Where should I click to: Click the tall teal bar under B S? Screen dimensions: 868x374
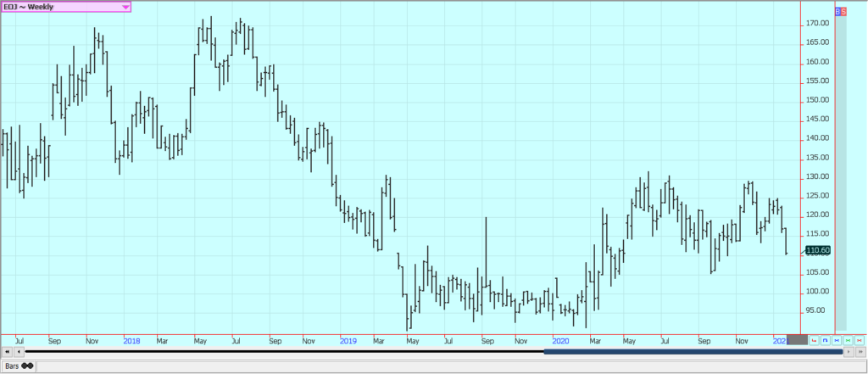click(x=841, y=173)
